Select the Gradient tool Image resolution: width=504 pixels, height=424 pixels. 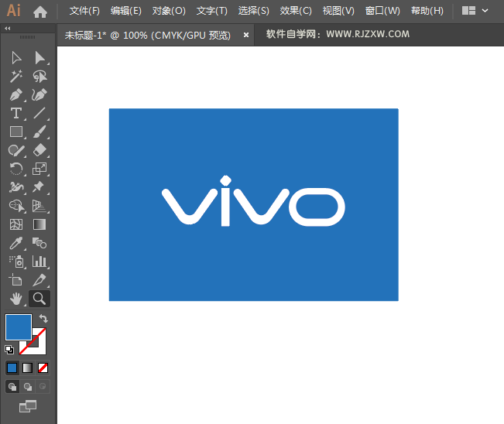click(39, 224)
